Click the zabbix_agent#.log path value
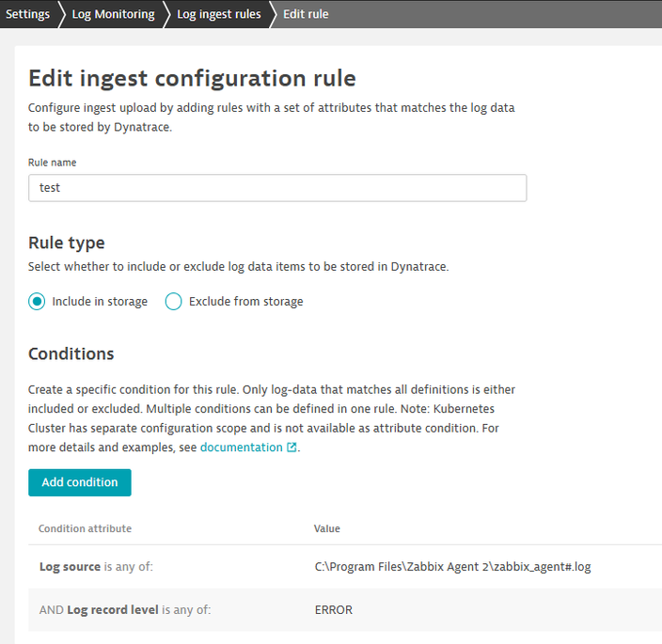This screenshot has height=644, width=662. tap(453, 567)
